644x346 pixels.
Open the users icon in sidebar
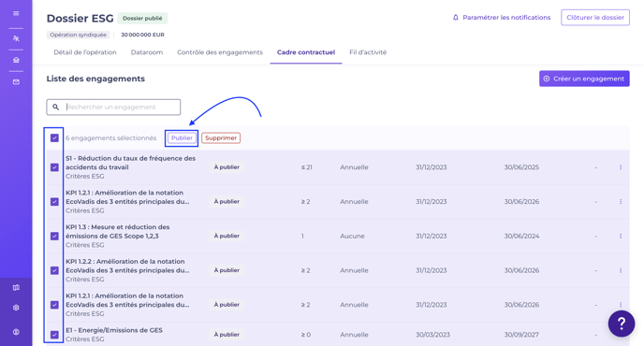click(x=16, y=38)
